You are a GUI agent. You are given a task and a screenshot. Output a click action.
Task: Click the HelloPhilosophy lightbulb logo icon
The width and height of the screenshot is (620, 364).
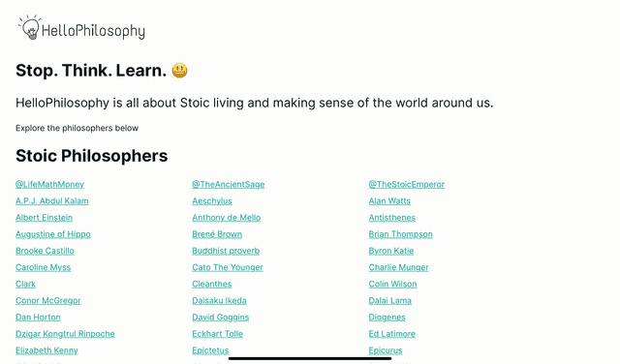[x=29, y=27]
